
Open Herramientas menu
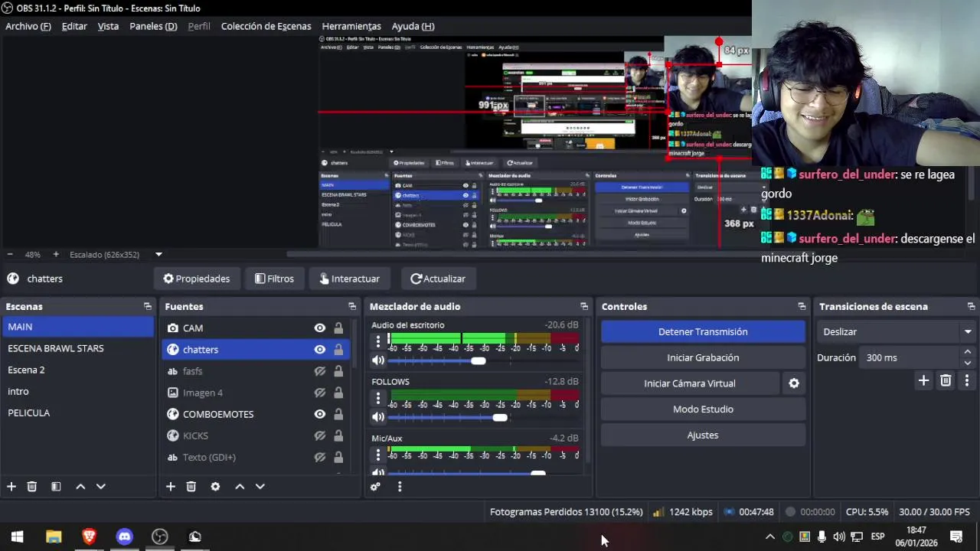(351, 26)
